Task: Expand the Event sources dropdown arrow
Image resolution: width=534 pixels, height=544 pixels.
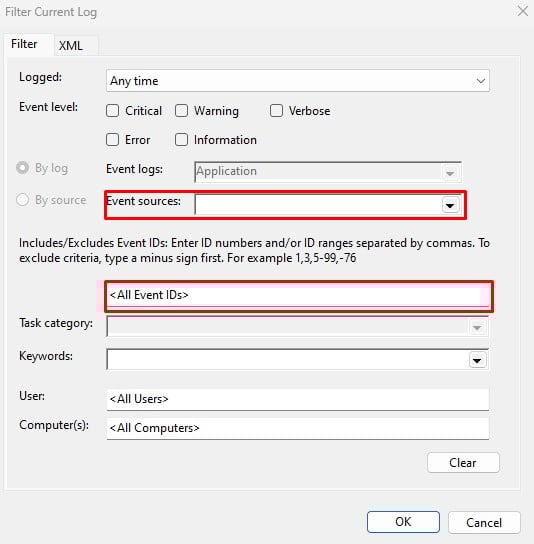Action: point(450,205)
